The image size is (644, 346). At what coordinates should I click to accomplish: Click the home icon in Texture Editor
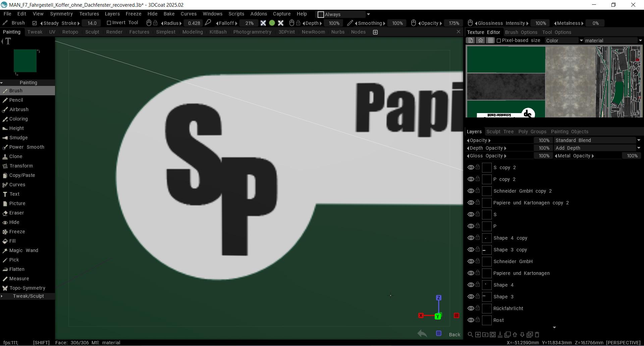click(480, 41)
